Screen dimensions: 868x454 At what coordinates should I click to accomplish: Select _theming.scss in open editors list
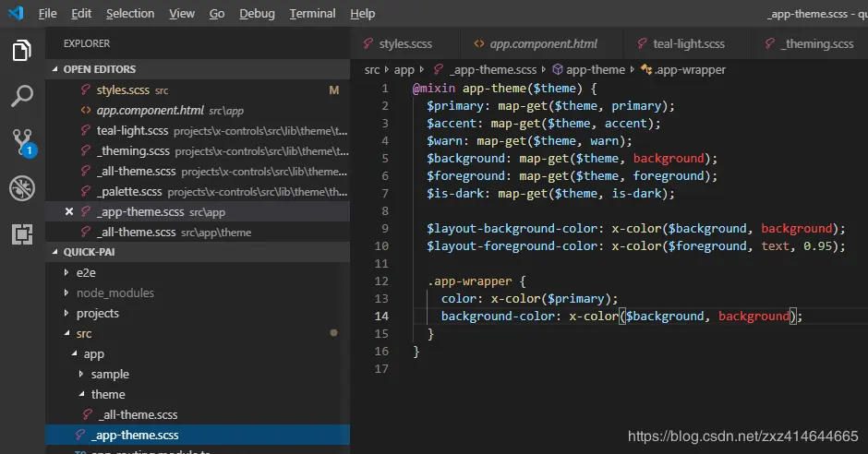pos(198,151)
